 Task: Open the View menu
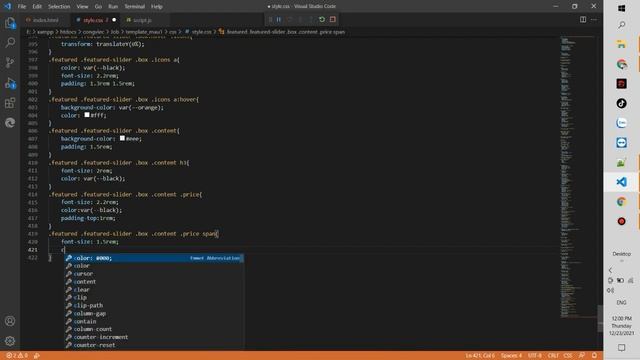click(x=82, y=7)
